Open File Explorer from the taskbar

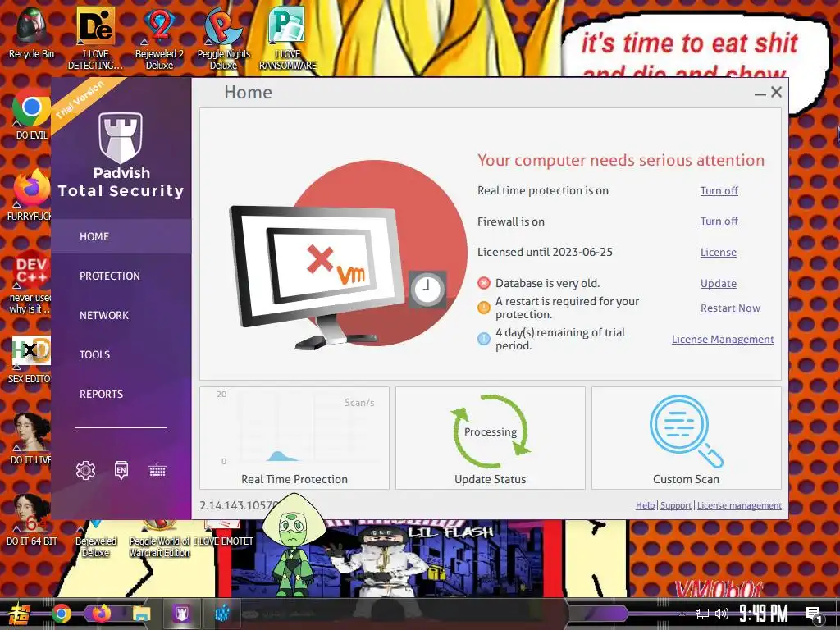(x=141, y=614)
